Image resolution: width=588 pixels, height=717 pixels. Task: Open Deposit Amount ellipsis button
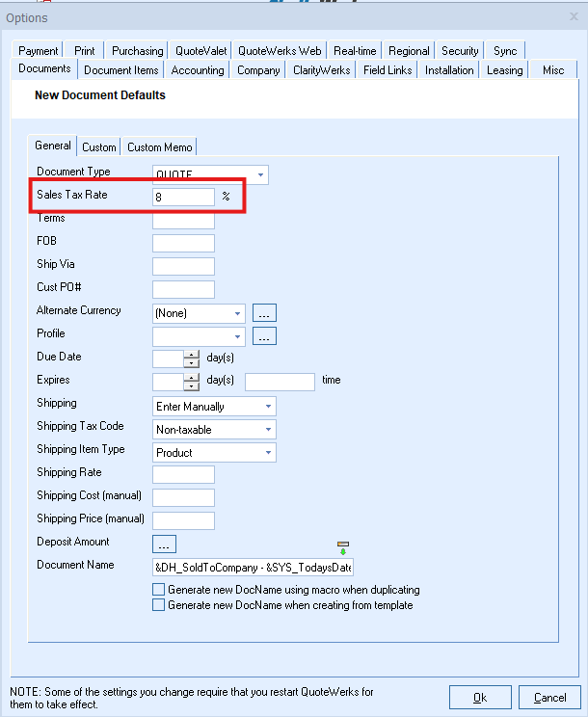coord(164,544)
